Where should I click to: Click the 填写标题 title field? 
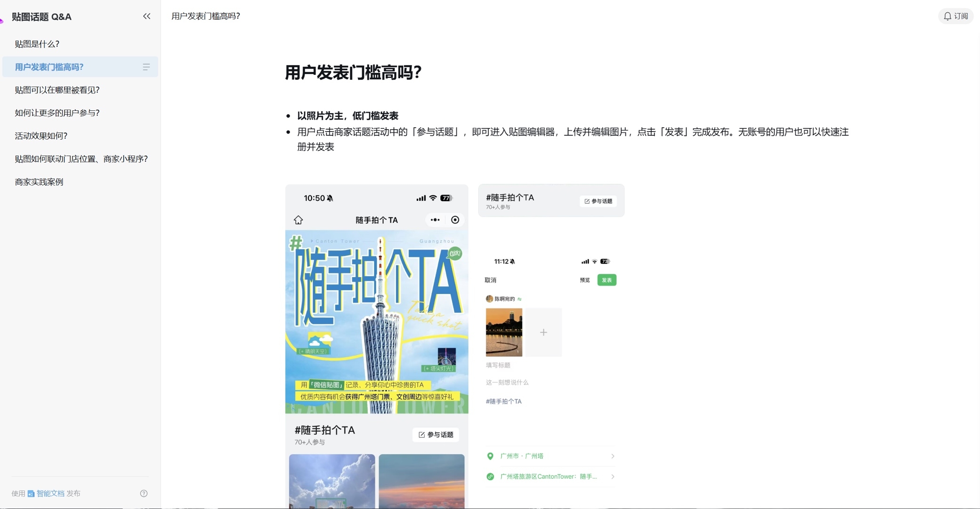coord(498,365)
